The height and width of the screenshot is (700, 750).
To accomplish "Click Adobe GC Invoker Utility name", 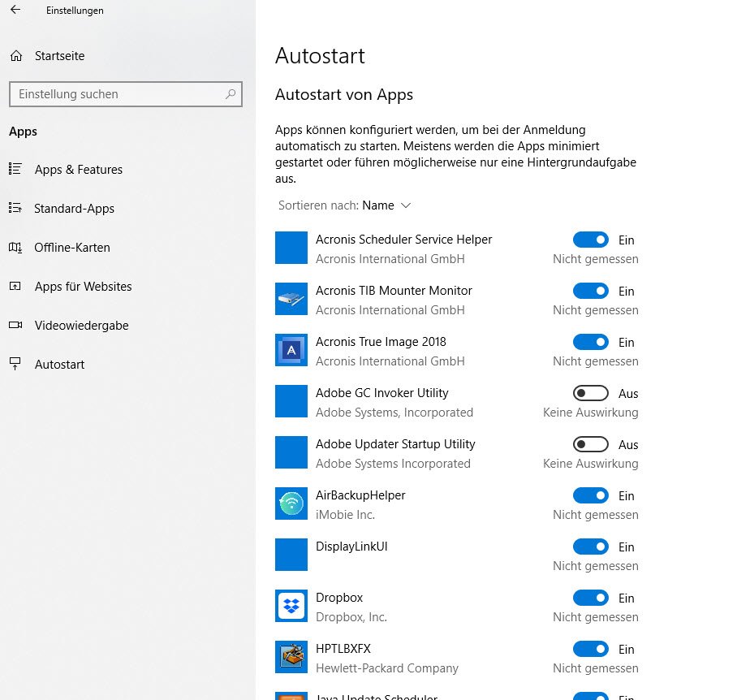I will (x=382, y=393).
